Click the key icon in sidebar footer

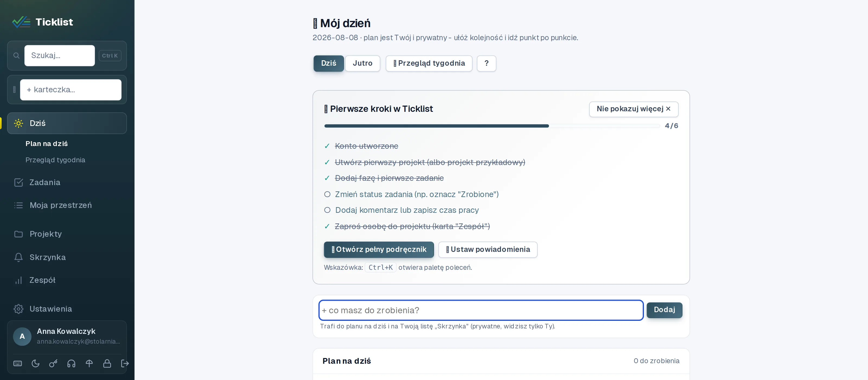pyautogui.click(x=53, y=363)
